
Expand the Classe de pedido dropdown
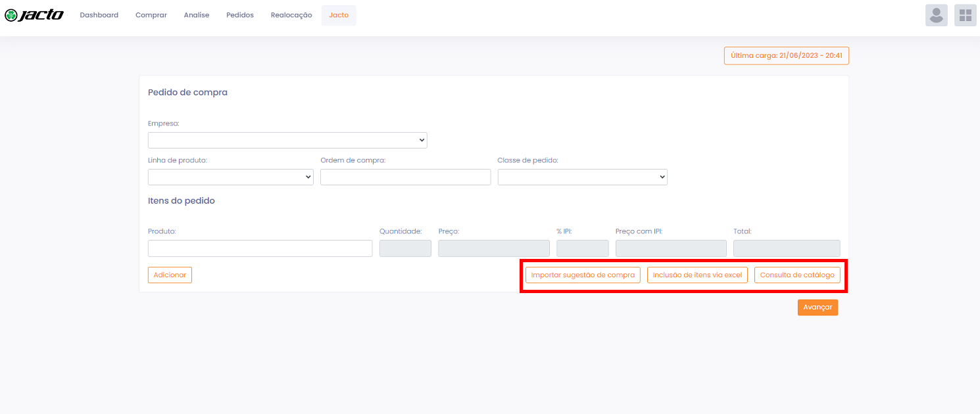point(583,177)
